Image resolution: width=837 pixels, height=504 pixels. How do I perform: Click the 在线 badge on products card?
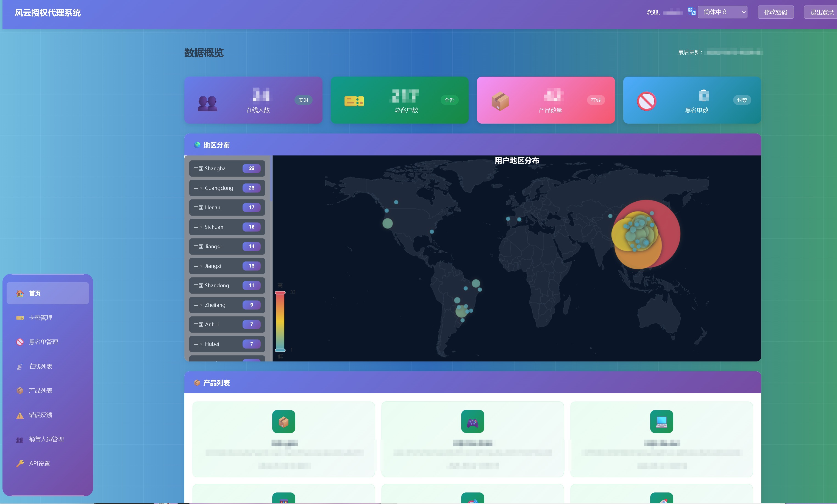[x=596, y=100]
